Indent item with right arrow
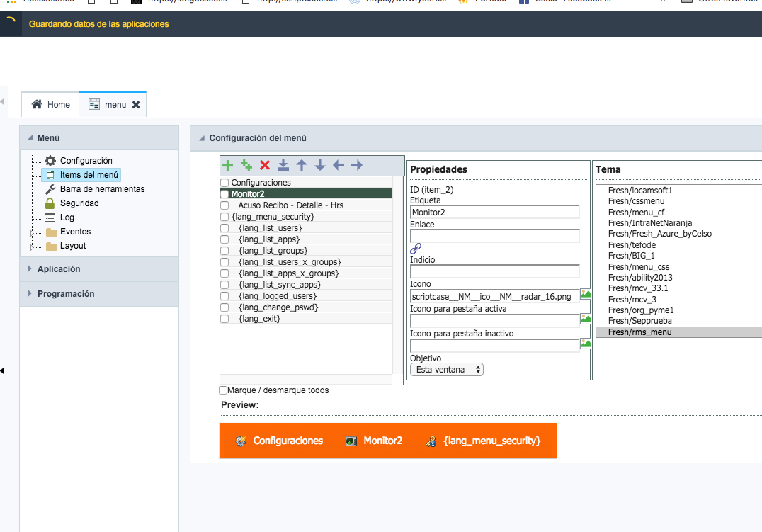762x532 pixels. point(357,165)
